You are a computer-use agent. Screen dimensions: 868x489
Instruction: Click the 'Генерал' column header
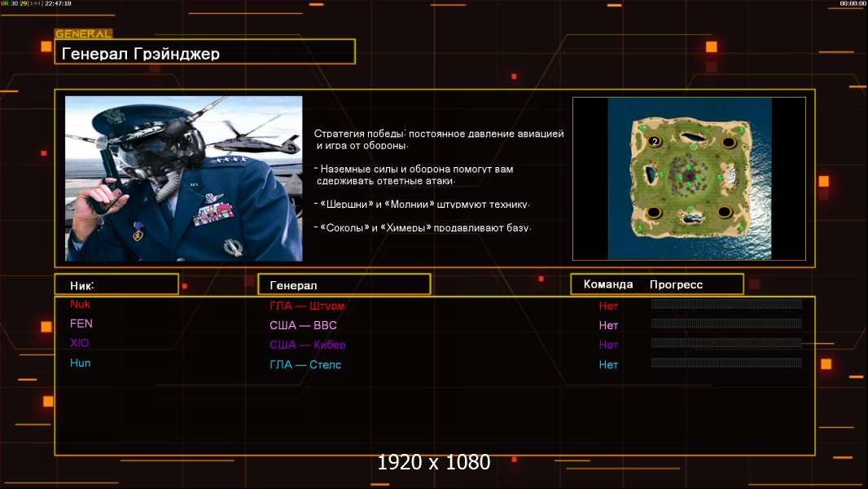(343, 285)
